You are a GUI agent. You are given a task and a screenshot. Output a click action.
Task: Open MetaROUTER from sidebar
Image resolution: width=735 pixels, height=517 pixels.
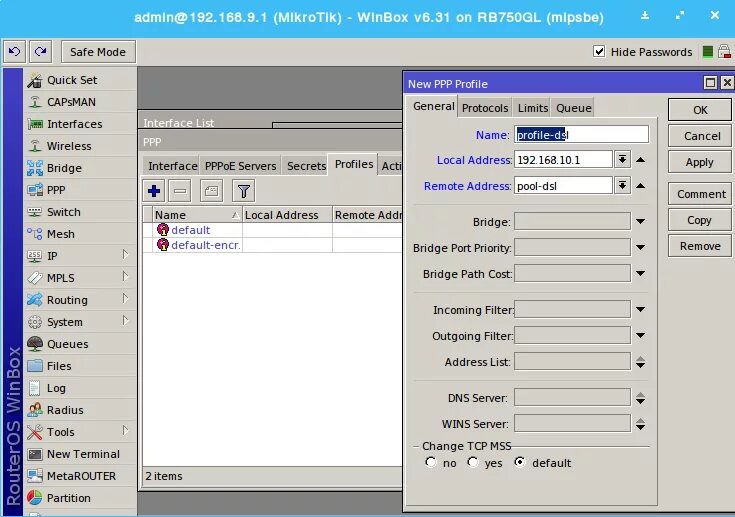pyautogui.click(x=80, y=476)
